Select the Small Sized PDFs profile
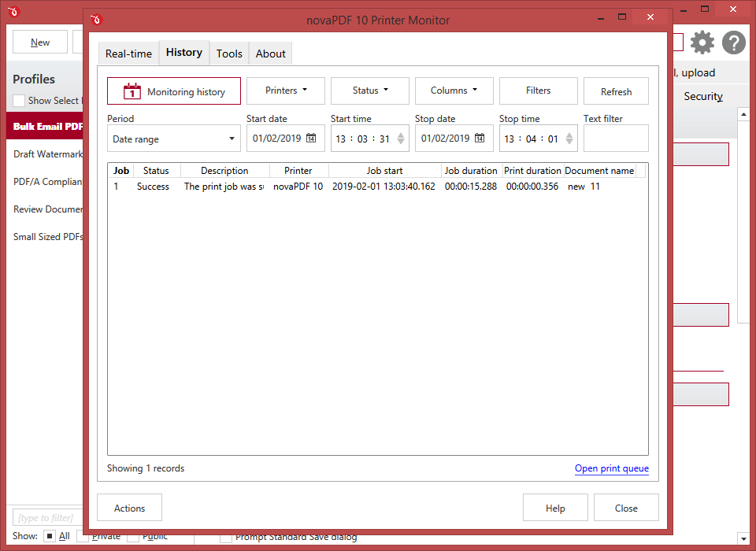 [x=45, y=236]
